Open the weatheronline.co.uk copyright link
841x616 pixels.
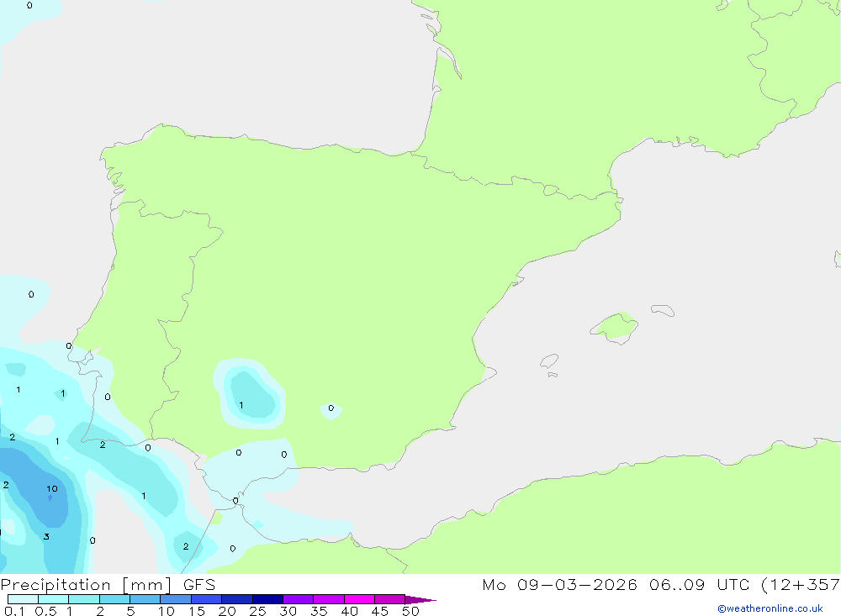(770, 608)
